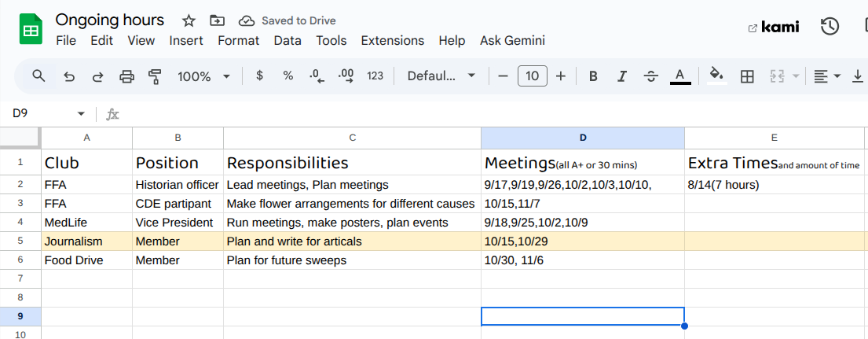The width and height of the screenshot is (868, 339).
Task: Click the redo arrow icon
Action: point(97,76)
